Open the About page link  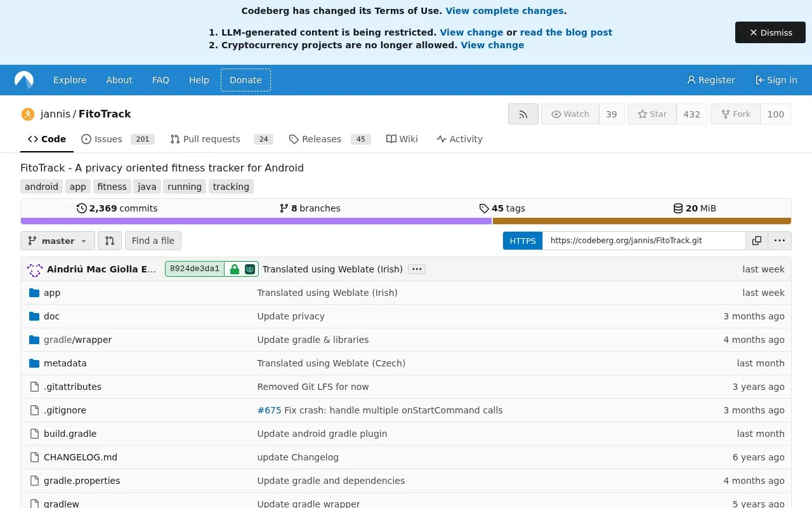119,80
